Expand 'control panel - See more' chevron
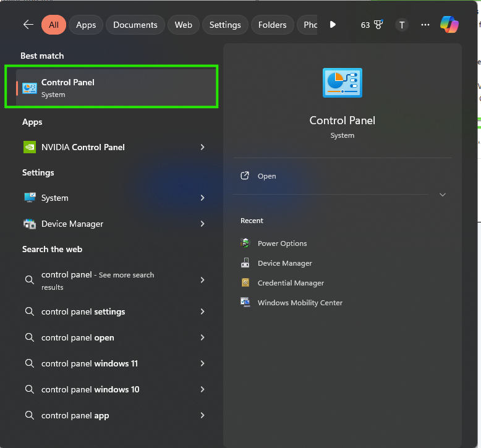 (202, 280)
